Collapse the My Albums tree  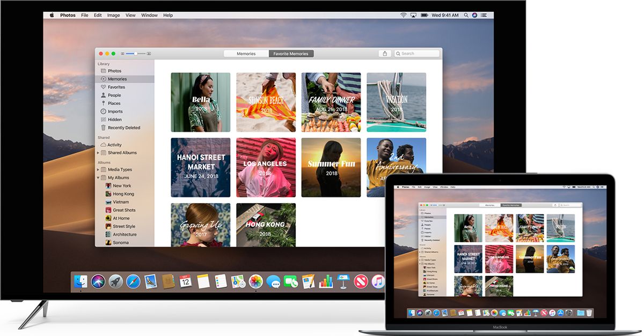98,177
